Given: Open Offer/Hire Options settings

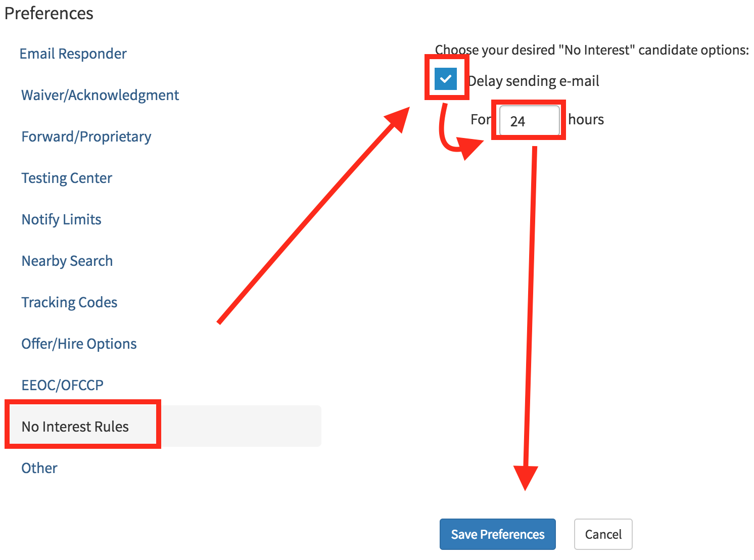Looking at the screenshot, I should pos(79,344).
